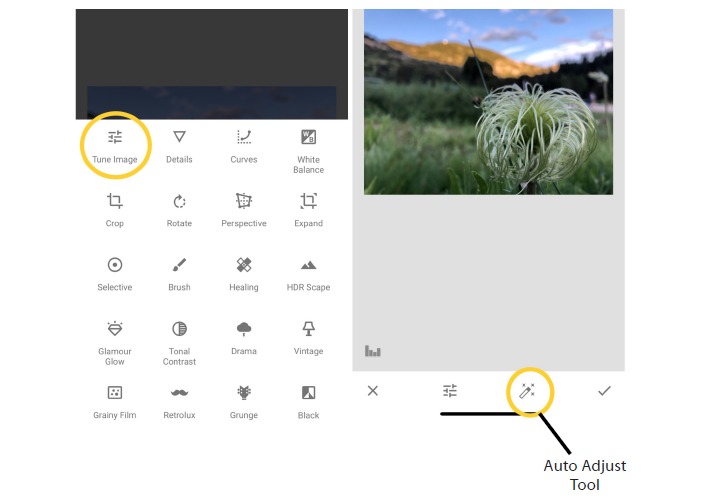Apply the HDR Scape filter
This screenshot has width=703, height=503.
click(x=308, y=274)
